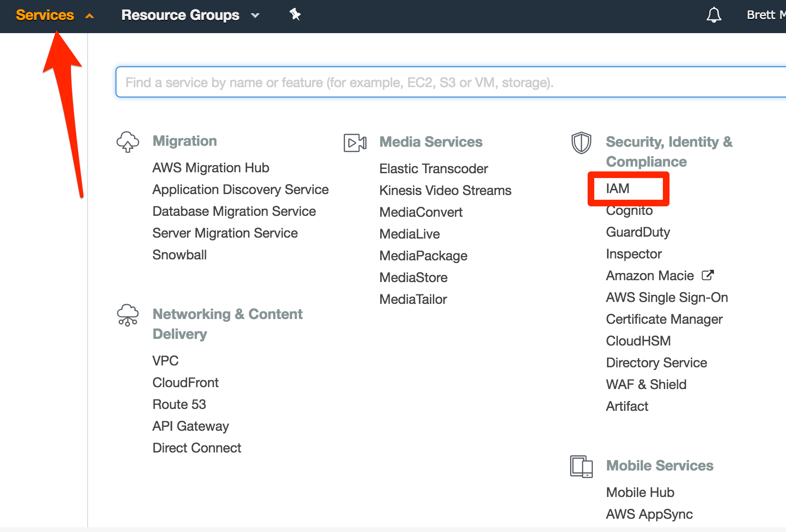Open Elastic Transcoder
Viewport: 786px width, 532px height.
pos(433,168)
